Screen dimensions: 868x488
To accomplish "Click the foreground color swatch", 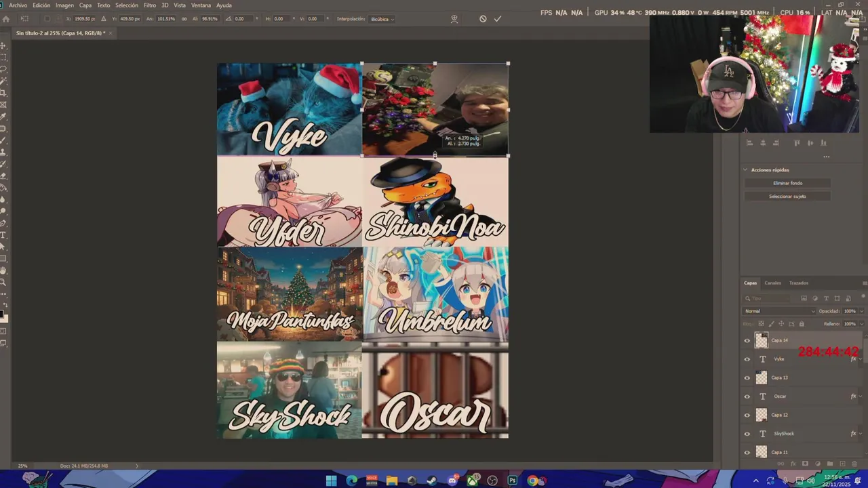I will coord(3,314).
